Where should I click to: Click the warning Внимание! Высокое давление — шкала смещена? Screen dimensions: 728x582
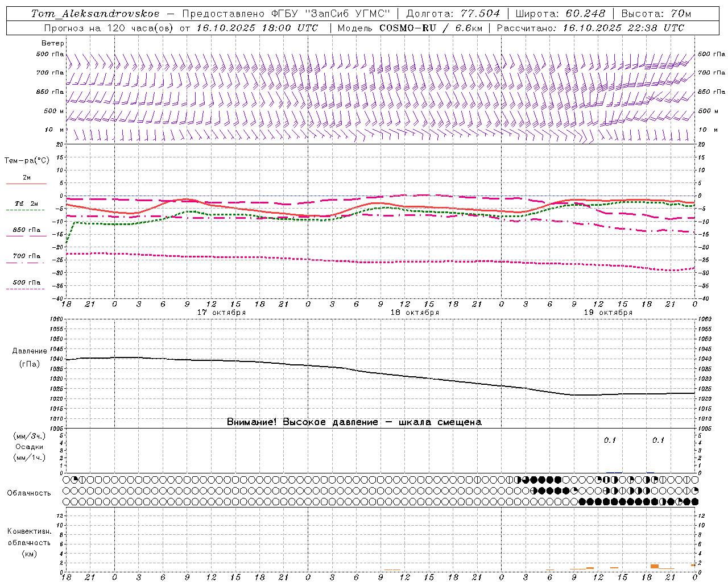(x=354, y=422)
